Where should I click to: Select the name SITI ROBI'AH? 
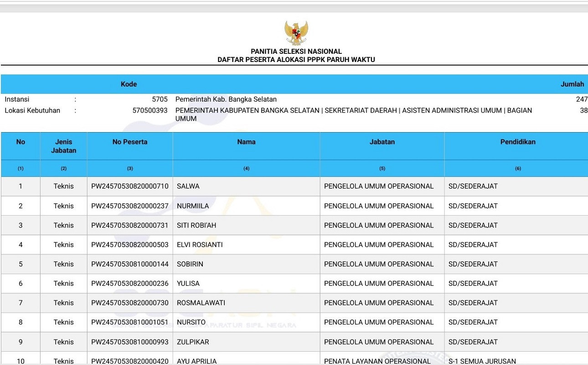[196, 225]
